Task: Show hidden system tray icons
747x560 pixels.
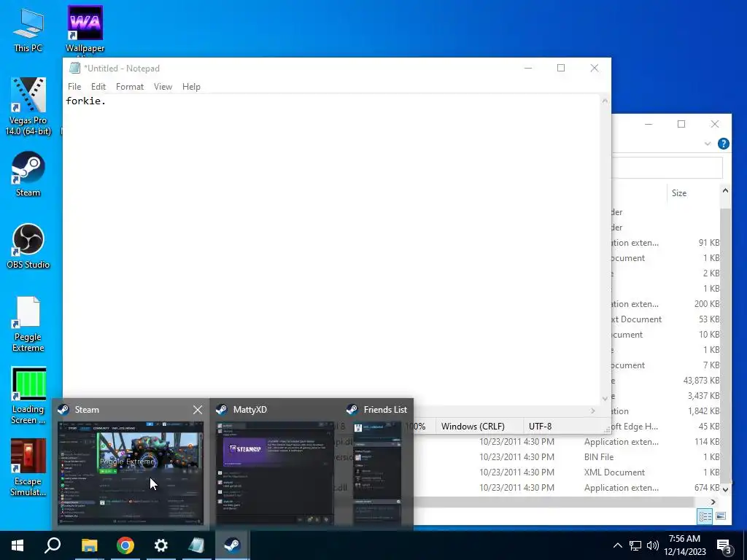Action: pos(617,545)
